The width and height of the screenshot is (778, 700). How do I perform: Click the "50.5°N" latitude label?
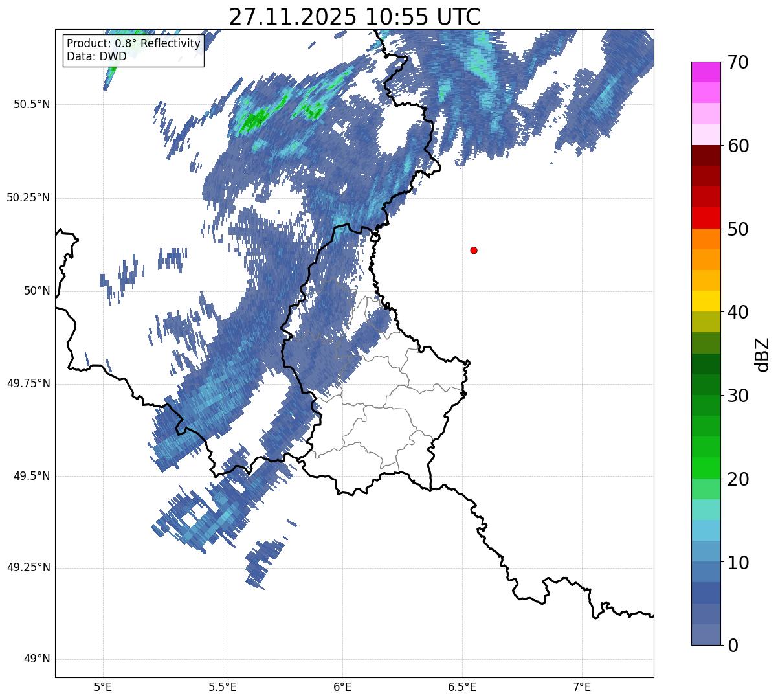[32, 105]
